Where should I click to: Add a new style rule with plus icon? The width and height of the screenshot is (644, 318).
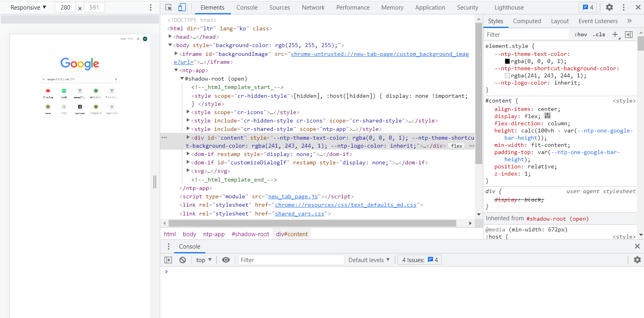tap(615, 34)
